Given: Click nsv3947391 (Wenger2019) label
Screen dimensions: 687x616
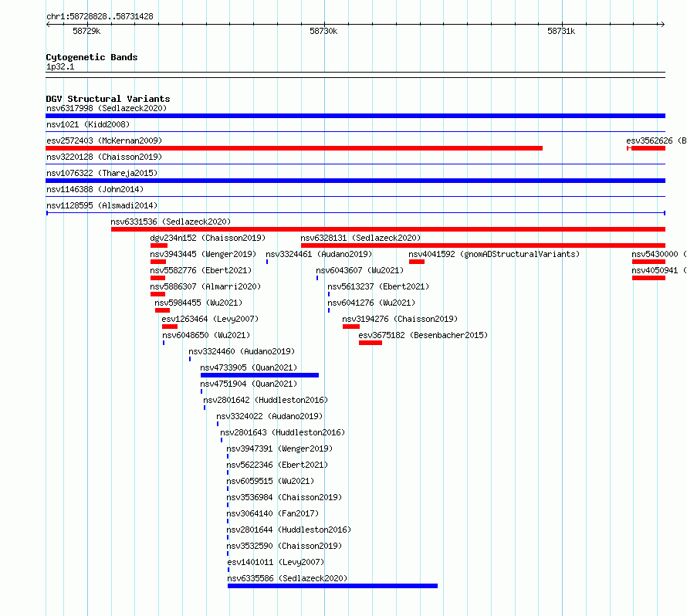Looking at the screenshot, I should [x=279, y=448].
